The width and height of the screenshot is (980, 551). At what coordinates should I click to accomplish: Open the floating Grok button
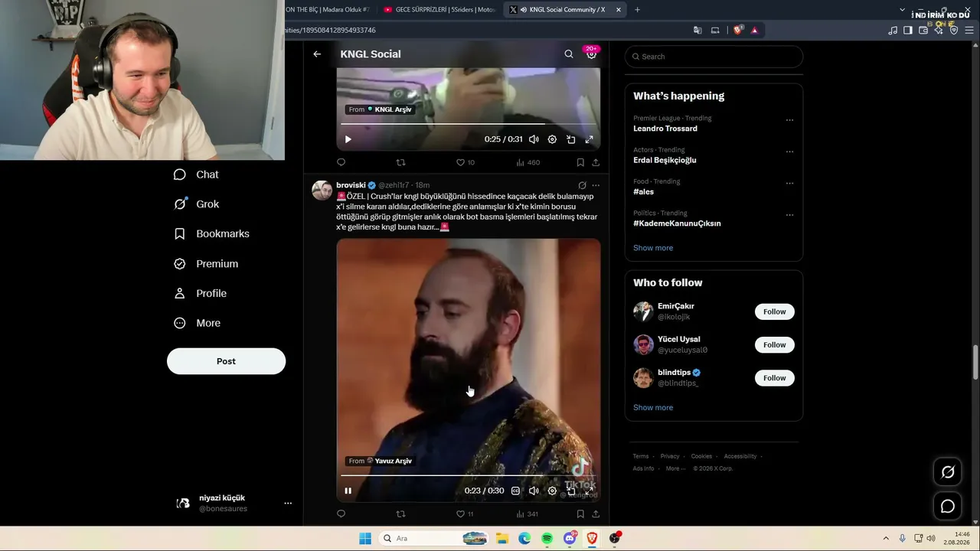point(948,472)
